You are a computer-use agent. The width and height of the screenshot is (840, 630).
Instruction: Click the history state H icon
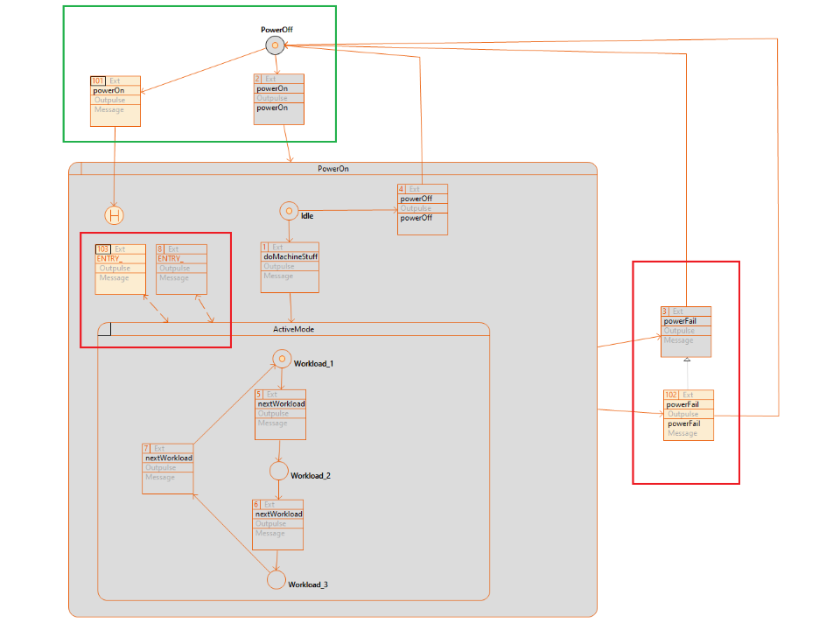point(114,214)
